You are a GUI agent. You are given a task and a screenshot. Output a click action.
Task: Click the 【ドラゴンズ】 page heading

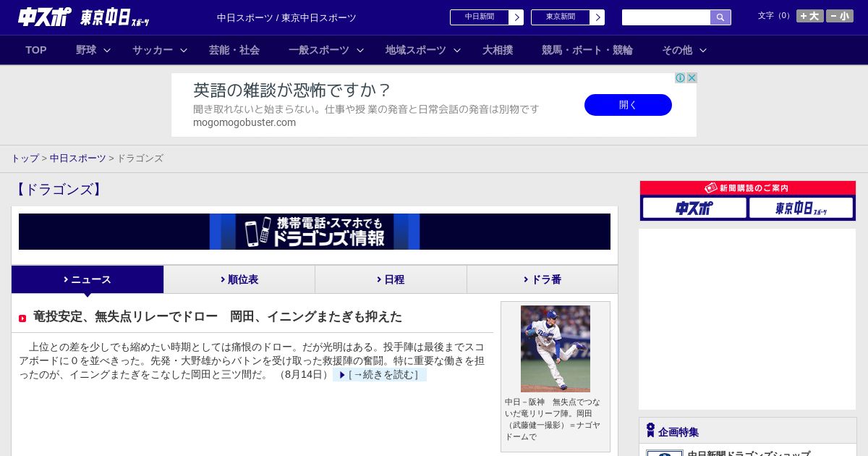pyautogui.click(x=59, y=190)
